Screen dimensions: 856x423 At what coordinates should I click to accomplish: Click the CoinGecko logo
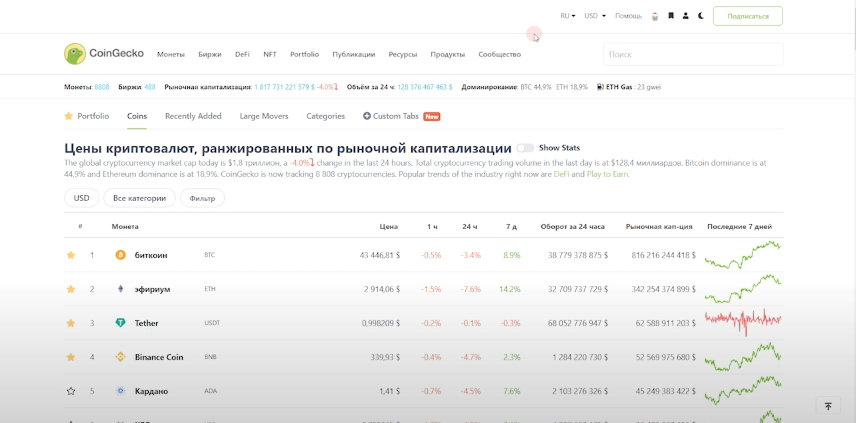[x=104, y=54]
